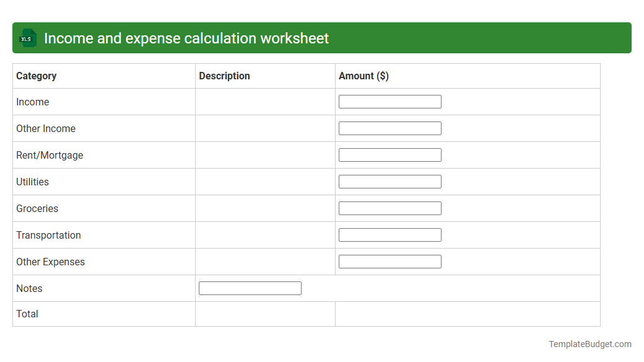Click the Other Expenses amount input box
This screenshot has height=362, width=644.
pyautogui.click(x=389, y=261)
